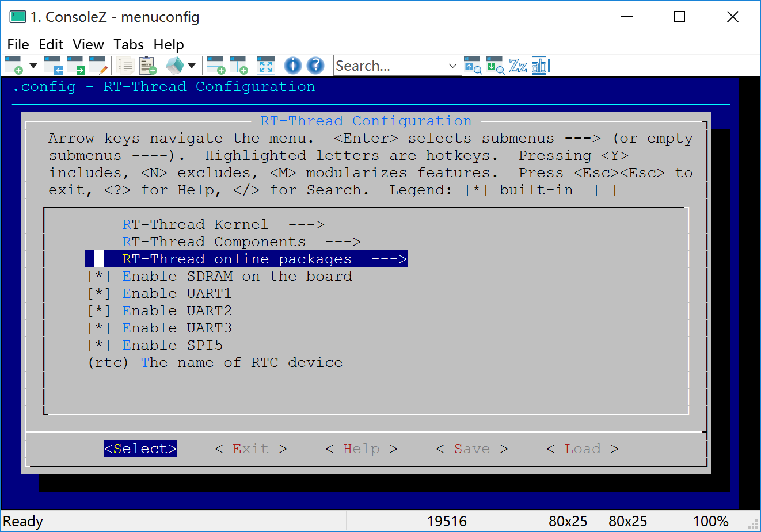Click the Paste clipboard icon

tap(147, 66)
